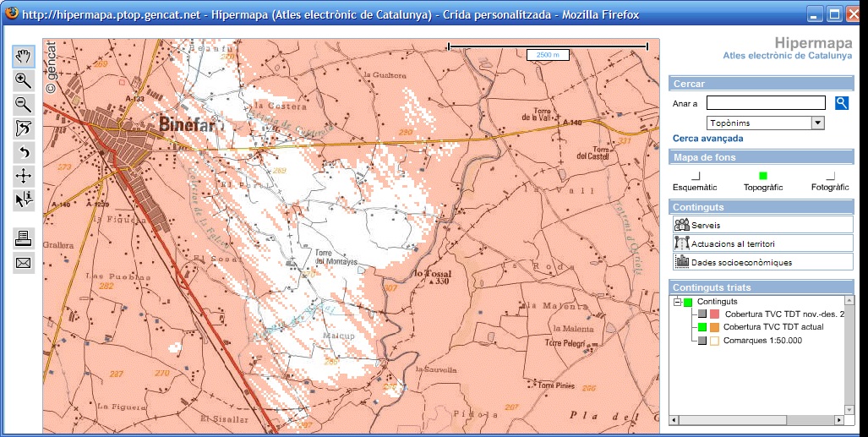Choose the polygon area selection tool

[x=24, y=128]
